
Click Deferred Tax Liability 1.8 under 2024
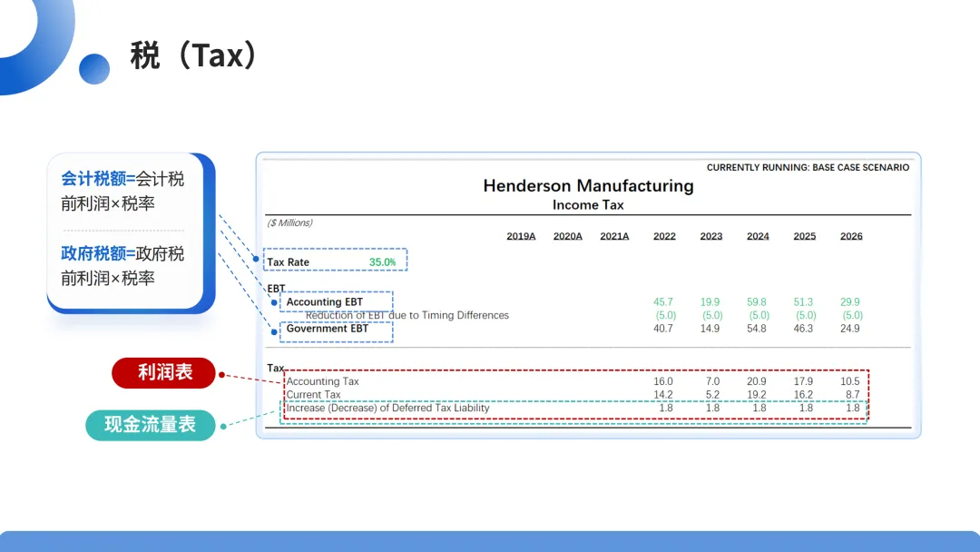(759, 409)
